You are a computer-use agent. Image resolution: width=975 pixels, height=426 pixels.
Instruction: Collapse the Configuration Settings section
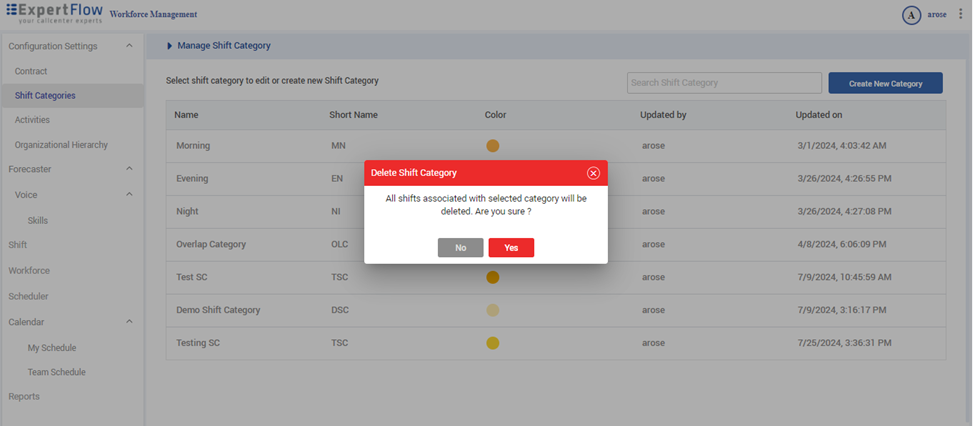click(x=129, y=46)
